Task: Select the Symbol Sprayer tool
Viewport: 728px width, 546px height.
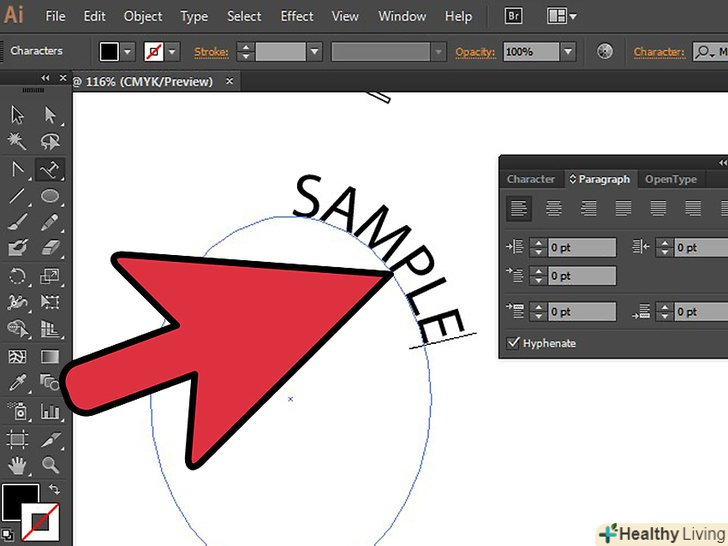Action: click(x=17, y=411)
